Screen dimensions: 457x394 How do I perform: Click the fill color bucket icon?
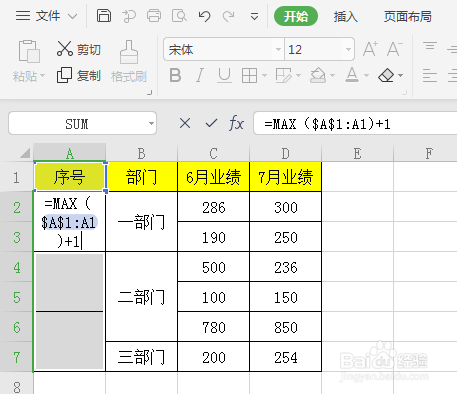tap(318, 75)
